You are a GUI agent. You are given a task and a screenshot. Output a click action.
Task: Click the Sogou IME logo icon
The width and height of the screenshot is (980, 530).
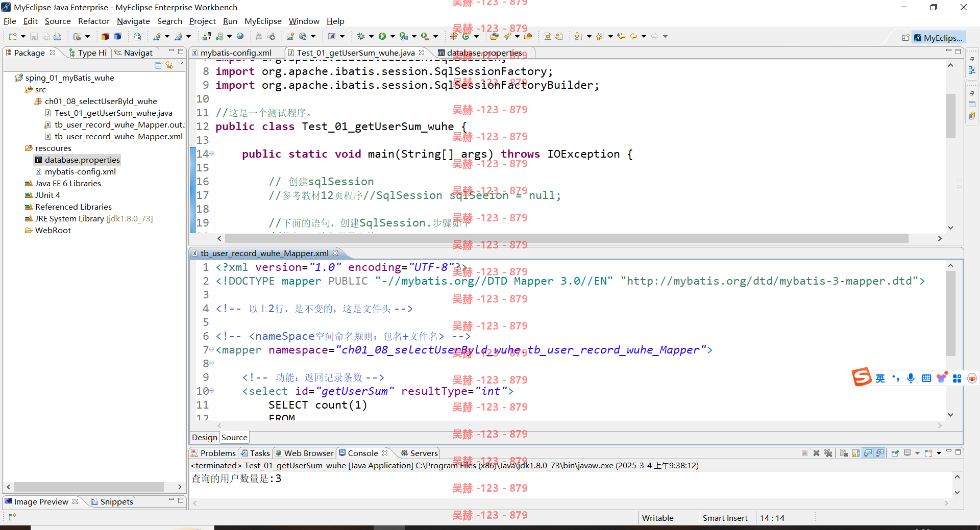coord(862,377)
